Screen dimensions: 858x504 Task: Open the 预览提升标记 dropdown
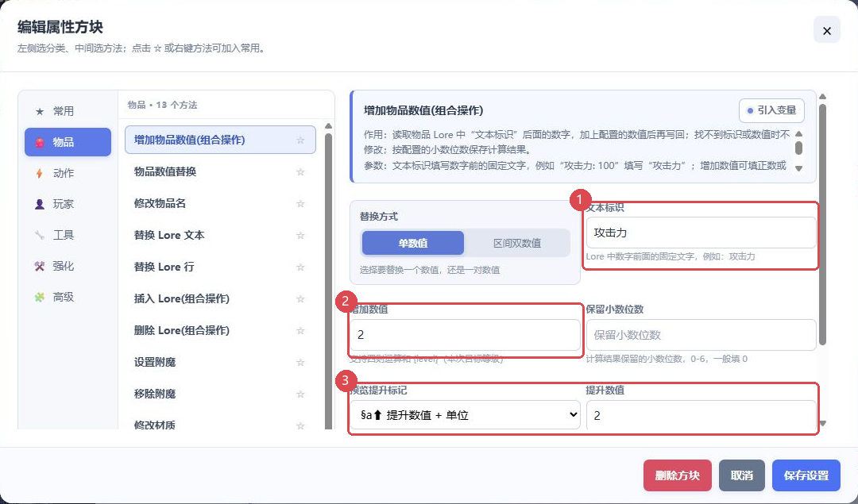[x=465, y=415]
